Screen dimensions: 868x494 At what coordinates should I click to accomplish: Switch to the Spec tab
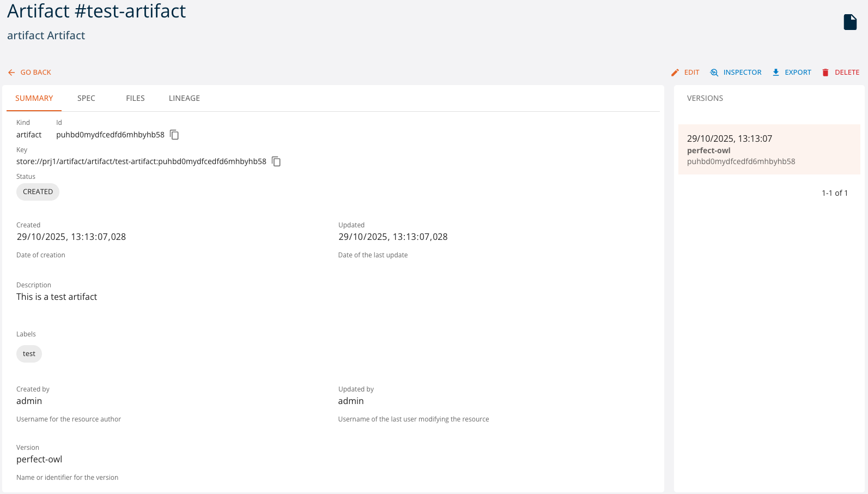(x=86, y=98)
